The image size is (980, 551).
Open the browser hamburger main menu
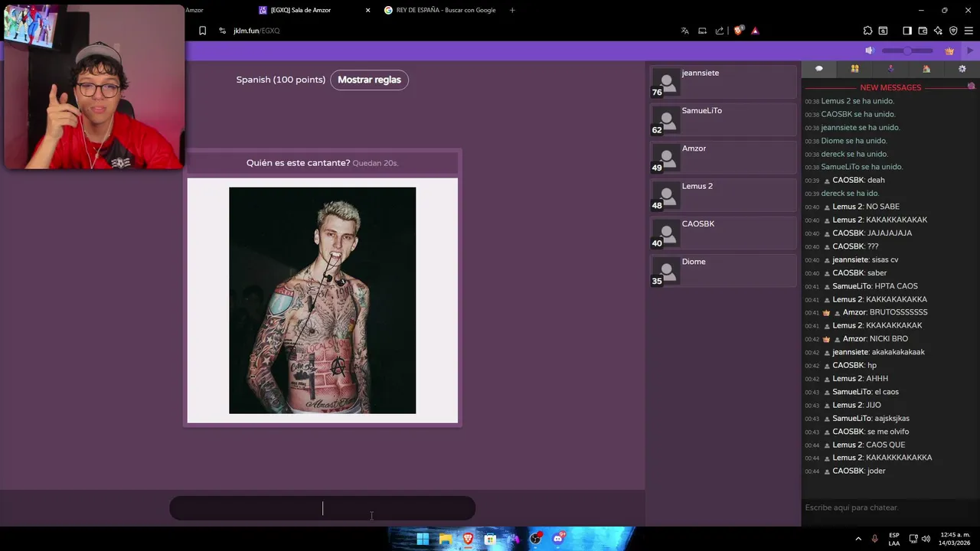click(969, 31)
